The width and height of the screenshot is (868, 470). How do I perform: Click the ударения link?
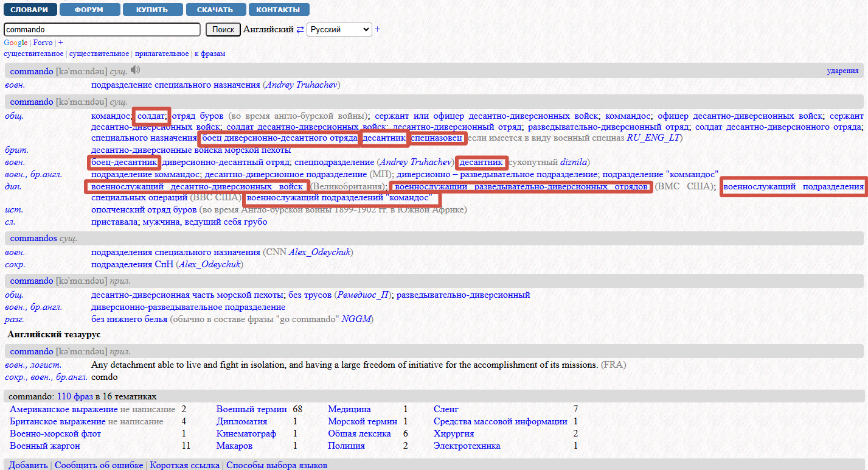click(842, 71)
